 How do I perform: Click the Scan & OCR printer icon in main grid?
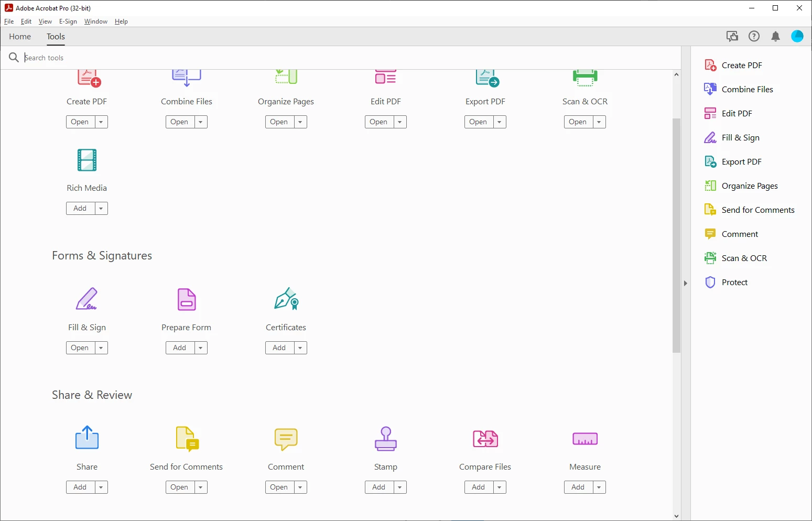click(x=585, y=78)
